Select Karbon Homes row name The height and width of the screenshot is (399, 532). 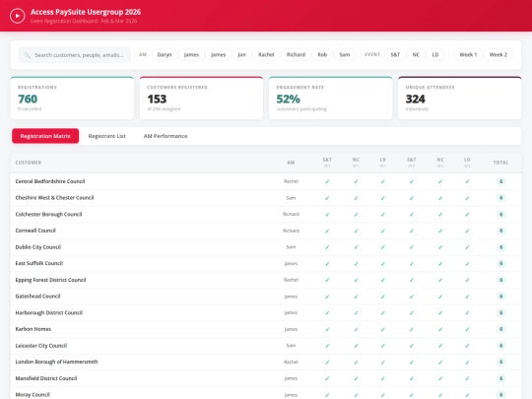coord(33,329)
